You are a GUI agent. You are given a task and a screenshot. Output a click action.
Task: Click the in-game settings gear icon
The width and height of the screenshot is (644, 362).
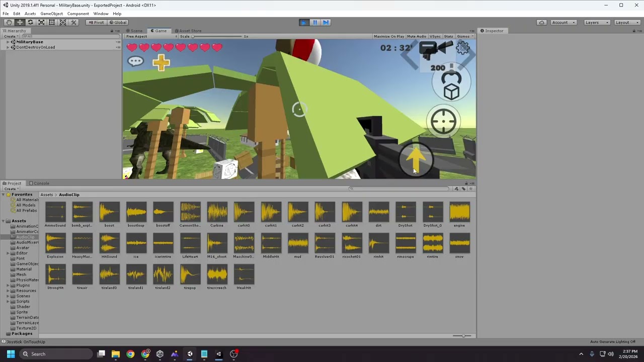463,48
